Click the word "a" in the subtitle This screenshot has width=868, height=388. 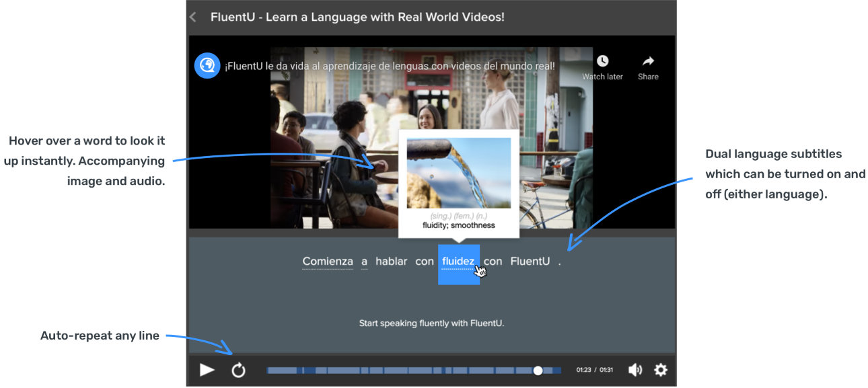pyautogui.click(x=364, y=262)
